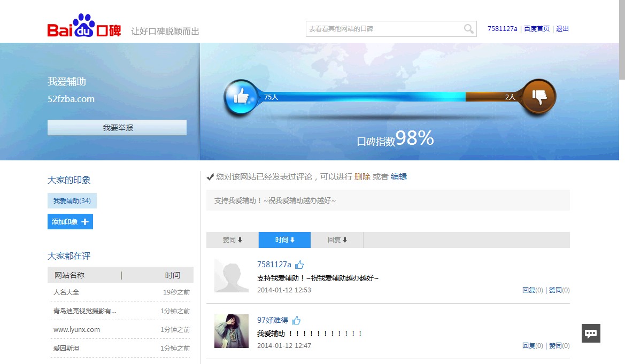Open 7581127a account link in header
Screen dimensions: 625x364
click(502, 29)
